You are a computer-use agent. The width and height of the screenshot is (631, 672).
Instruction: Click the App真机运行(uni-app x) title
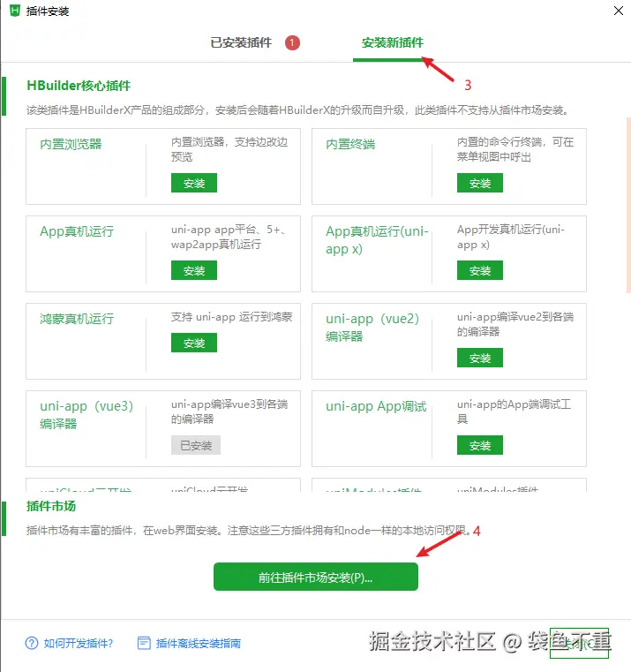pos(377,240)
